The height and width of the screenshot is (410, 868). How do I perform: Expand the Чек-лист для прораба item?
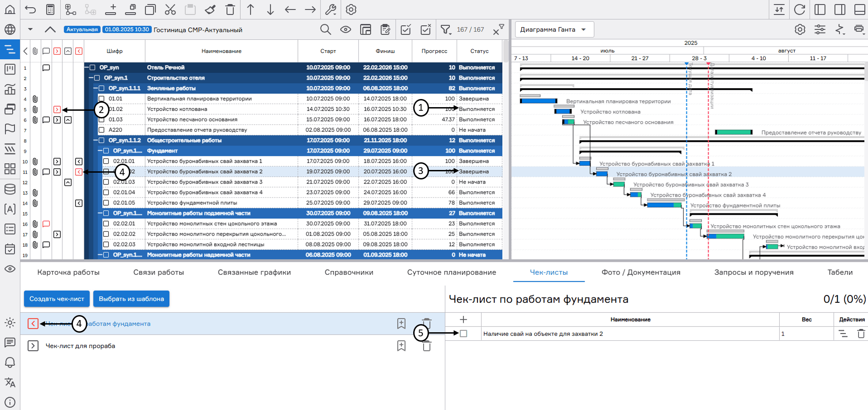click(33, 346)
